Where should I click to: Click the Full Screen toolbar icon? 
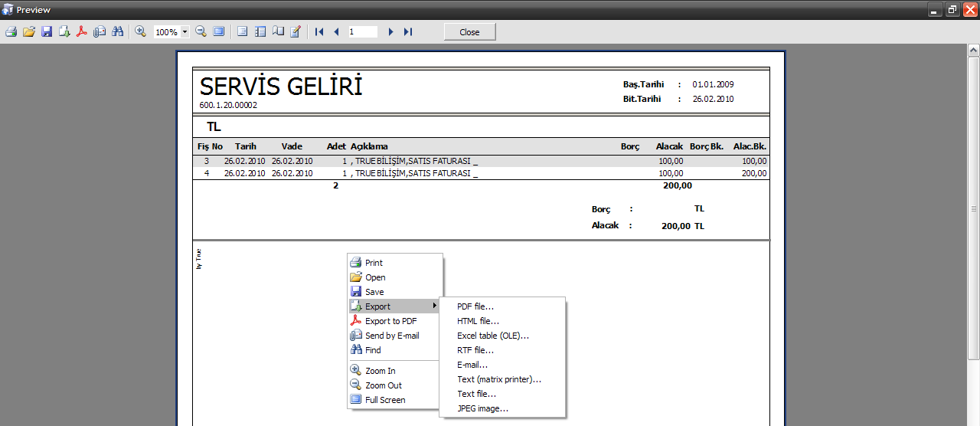point(219,32)
